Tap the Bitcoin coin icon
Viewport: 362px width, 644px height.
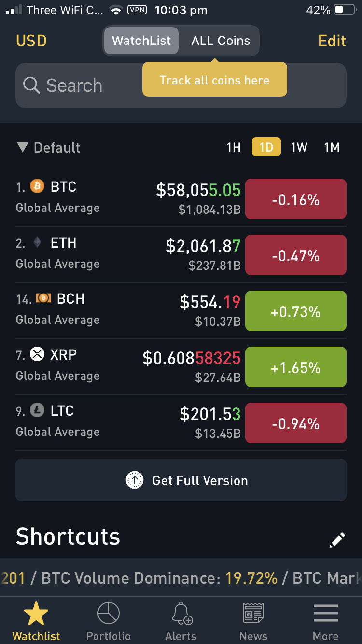(37, 186)
